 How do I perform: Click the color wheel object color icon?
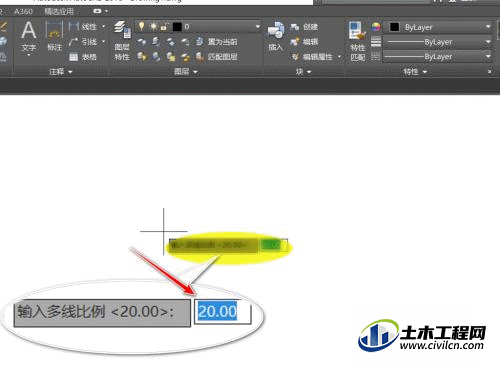pyautogui.click(x=376, y=27)
